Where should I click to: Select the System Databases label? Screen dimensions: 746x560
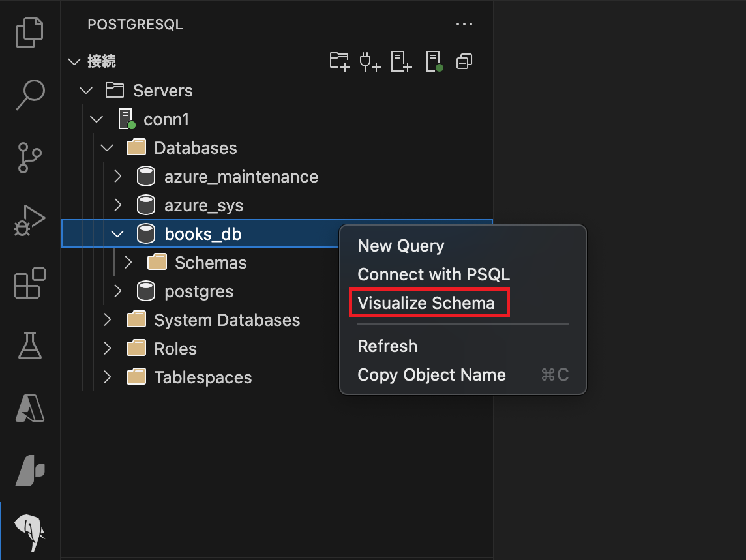coord(227,320)
